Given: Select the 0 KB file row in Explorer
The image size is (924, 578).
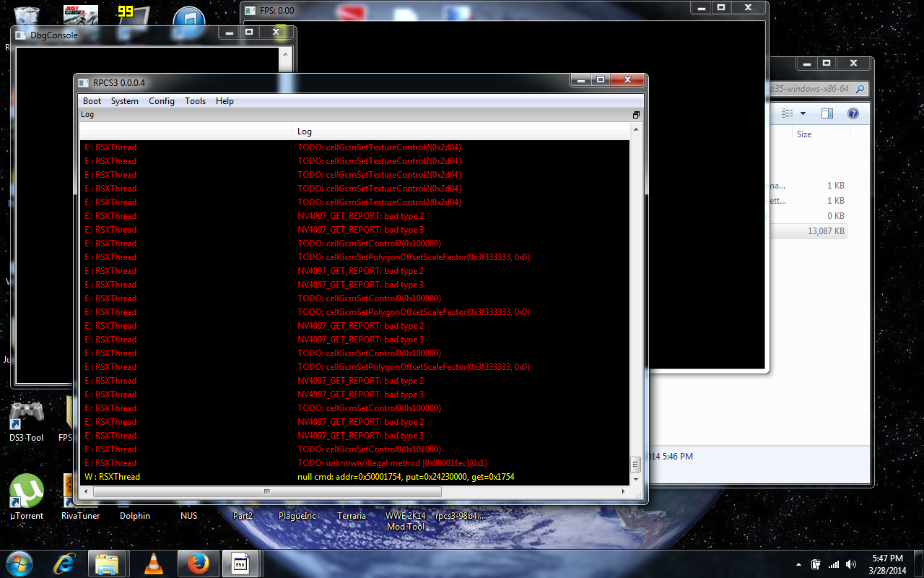Looking at the screenshot, I should coord(807,216).
